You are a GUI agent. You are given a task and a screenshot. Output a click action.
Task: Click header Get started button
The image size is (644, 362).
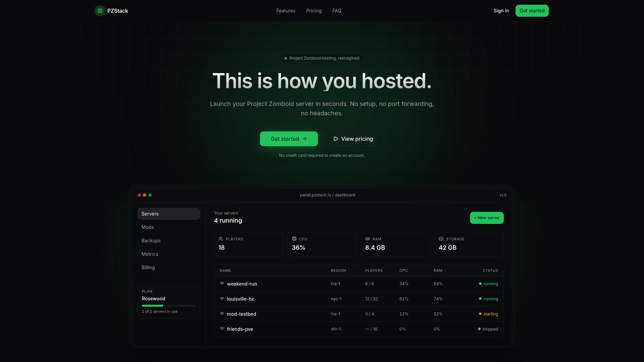(532, 11)
